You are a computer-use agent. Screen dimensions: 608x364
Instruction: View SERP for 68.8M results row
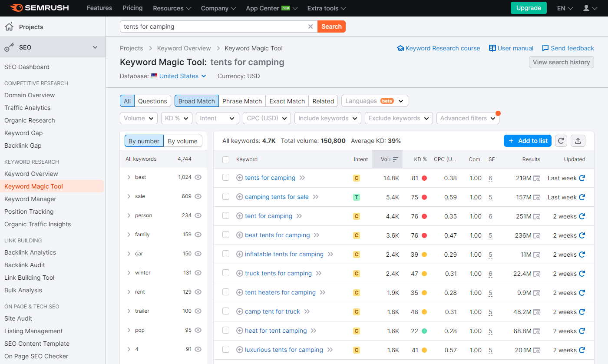[x=537, y=331]
